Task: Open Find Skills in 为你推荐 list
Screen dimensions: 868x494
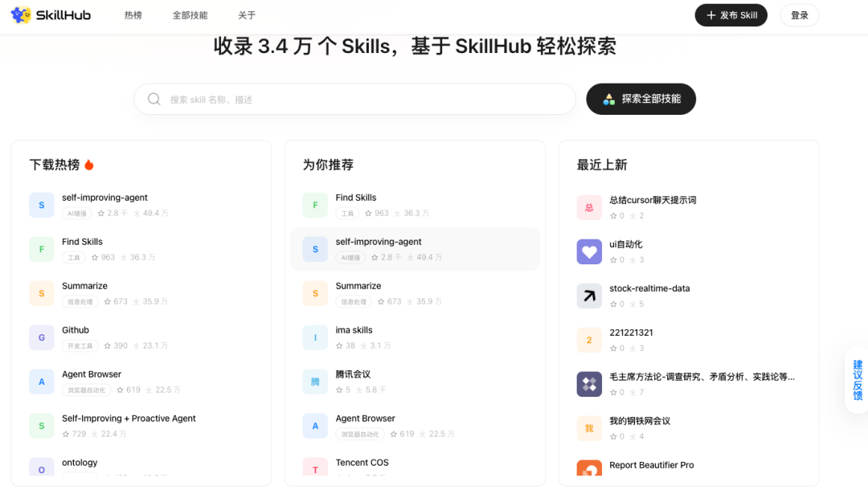Action: point(356,198)
